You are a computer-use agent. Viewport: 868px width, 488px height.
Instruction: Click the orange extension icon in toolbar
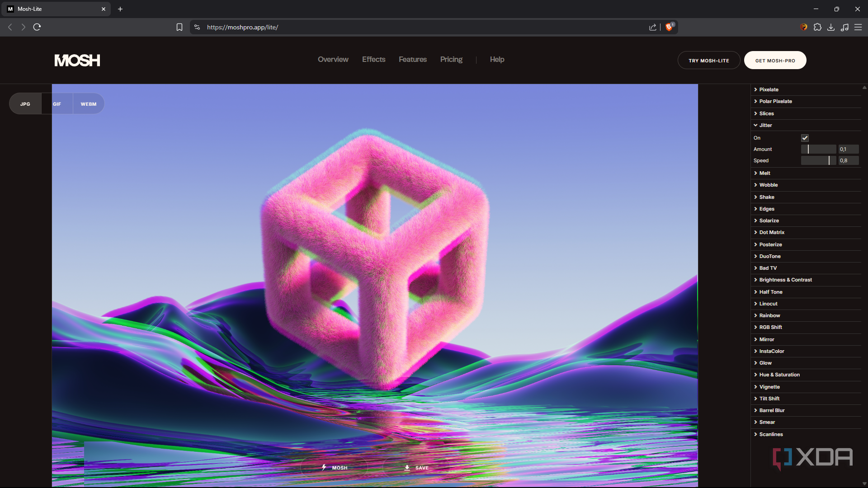click(x=803, y=27)
